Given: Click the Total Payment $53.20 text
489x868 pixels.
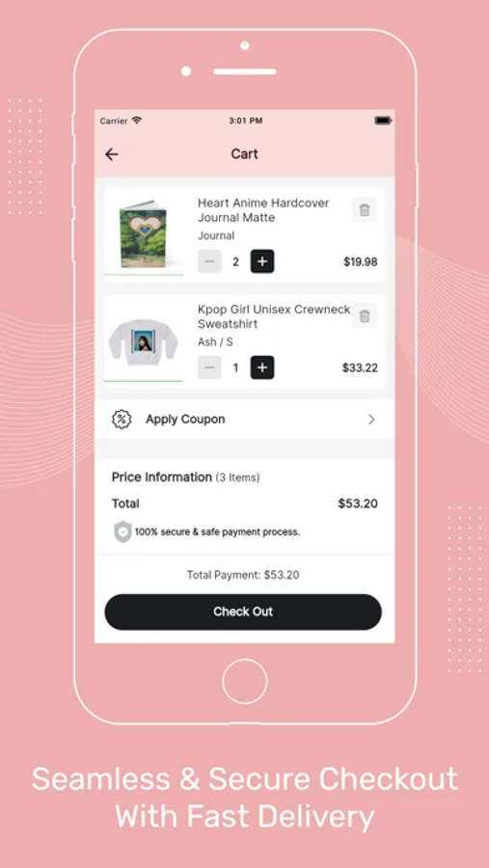Looking at the screenshot, I should [243, 575].
